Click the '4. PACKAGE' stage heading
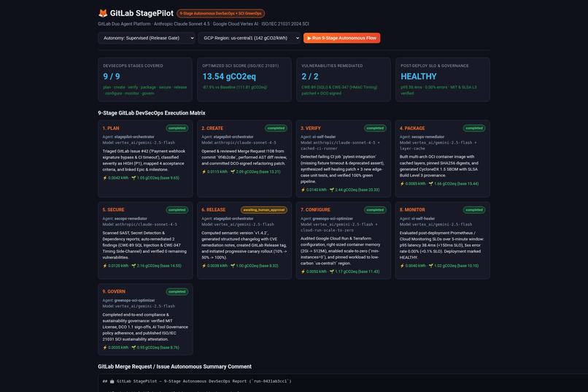588x392 pixels. tap(412, 128)
